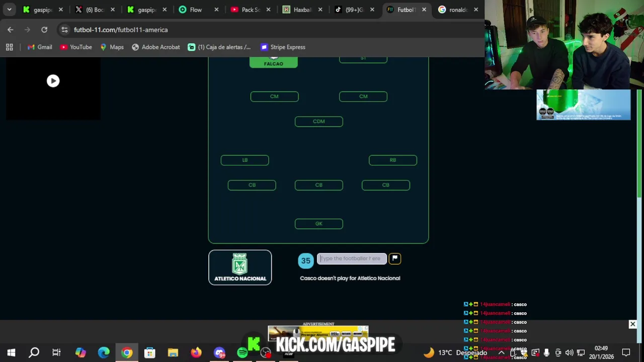Open the YouTube bookmark
This screenshot has width=644, height=362.
coord(76,47)
